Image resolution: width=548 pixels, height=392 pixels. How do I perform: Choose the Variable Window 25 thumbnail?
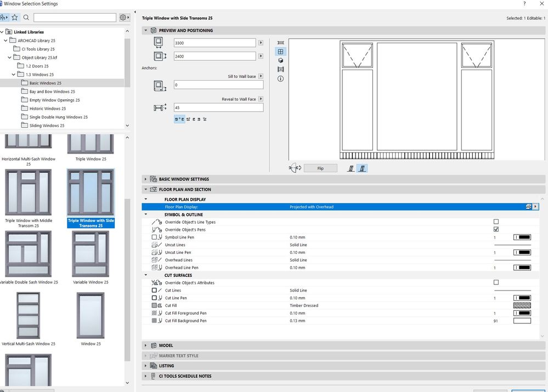click(91, 254)
